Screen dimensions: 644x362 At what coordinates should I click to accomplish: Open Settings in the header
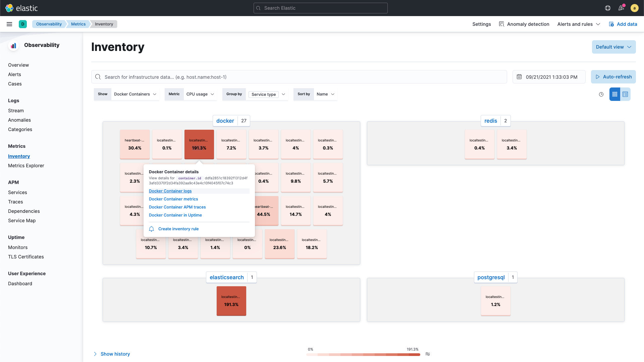pyautogui.click(x=482, y=24)
